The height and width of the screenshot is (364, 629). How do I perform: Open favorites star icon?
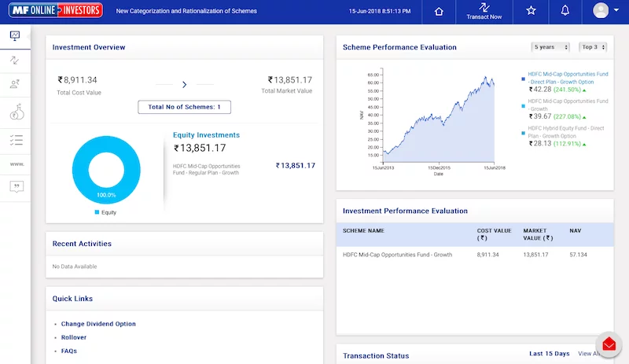[x=531, y=11]
